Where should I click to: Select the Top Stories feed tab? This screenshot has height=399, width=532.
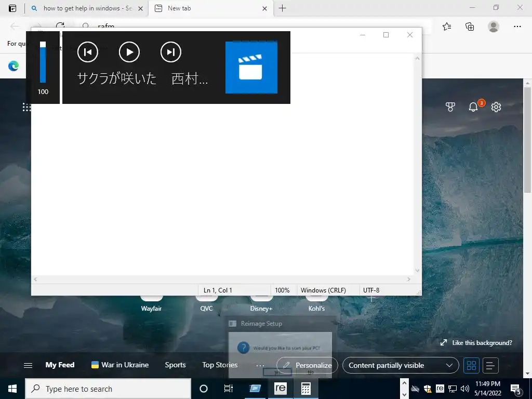tap(220, 365)
